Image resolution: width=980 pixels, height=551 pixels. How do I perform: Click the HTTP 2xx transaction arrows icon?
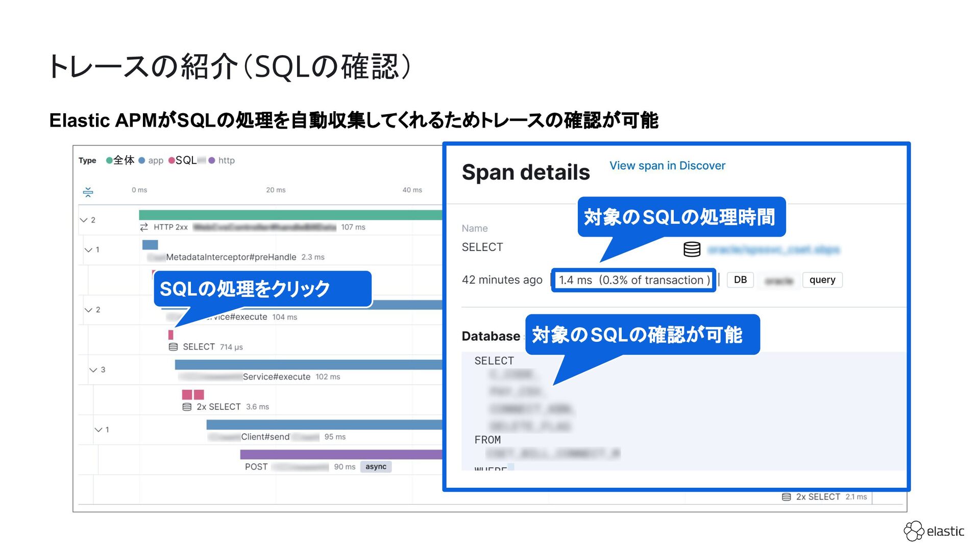(x=144, y=227)
